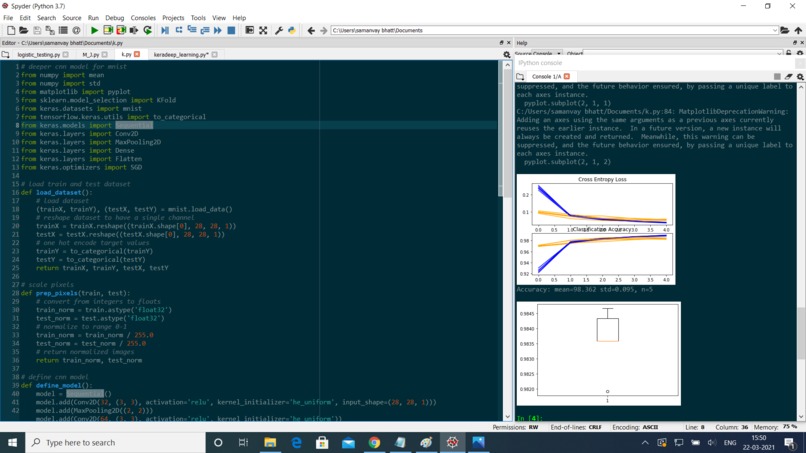Save the current file via toolbar
806x453 pixels.
tap(37, 30)
